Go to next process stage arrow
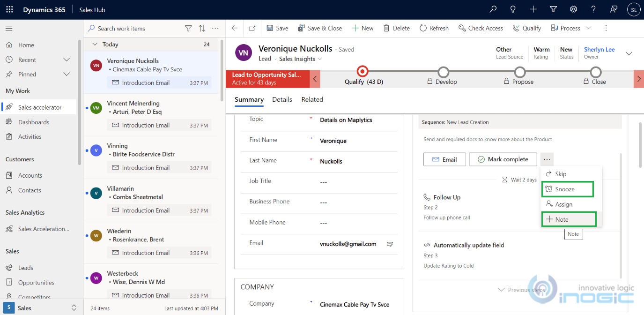Image resolution: width=644 pixels, height=315 pixels. click(x=639, y=79)
